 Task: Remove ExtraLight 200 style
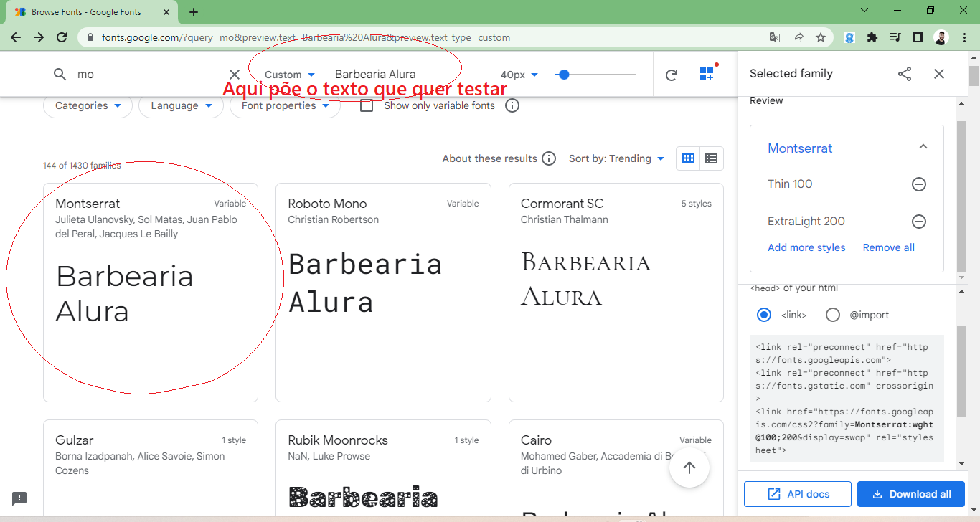pyautogui.click(x=919, y=222)
